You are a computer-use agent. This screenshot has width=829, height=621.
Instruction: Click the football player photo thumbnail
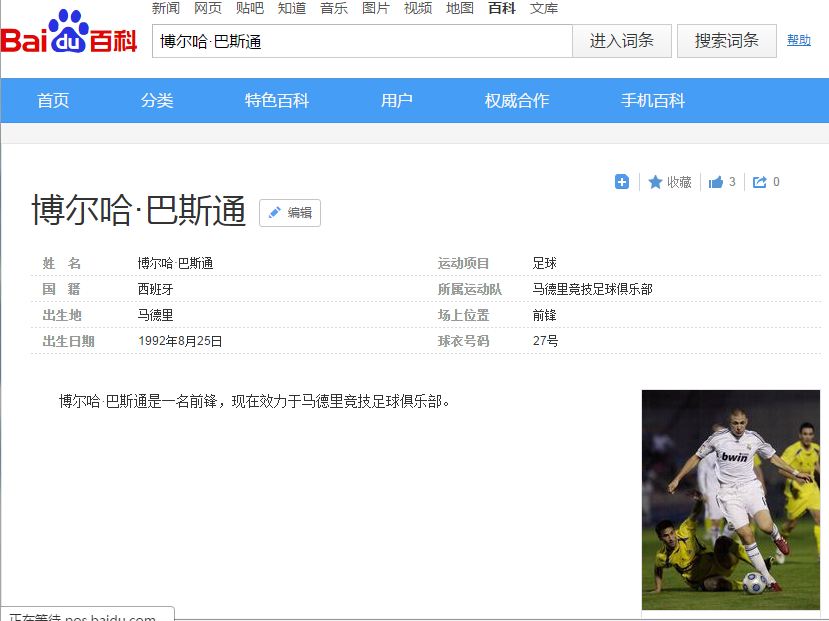[731, 499]
